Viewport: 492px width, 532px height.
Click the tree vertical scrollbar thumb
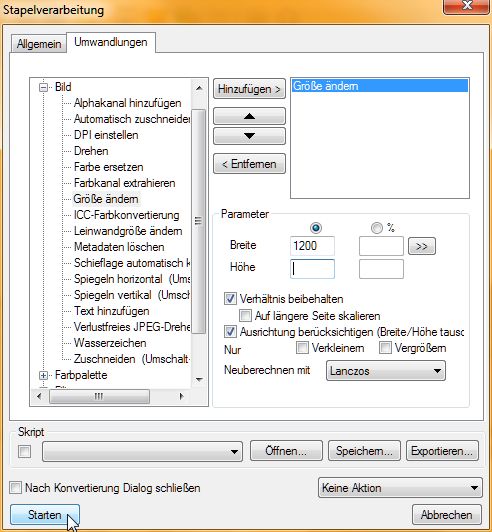[199, 222]
